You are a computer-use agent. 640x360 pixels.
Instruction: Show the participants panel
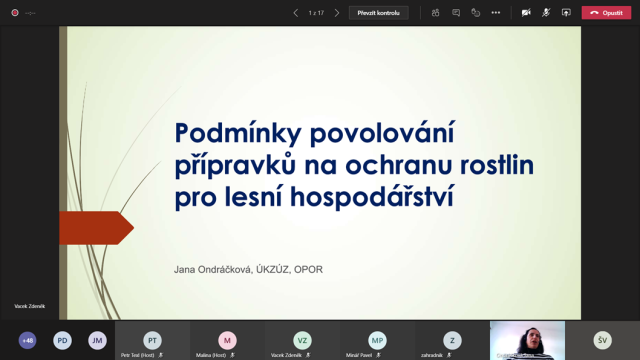[x=436, y=13]
